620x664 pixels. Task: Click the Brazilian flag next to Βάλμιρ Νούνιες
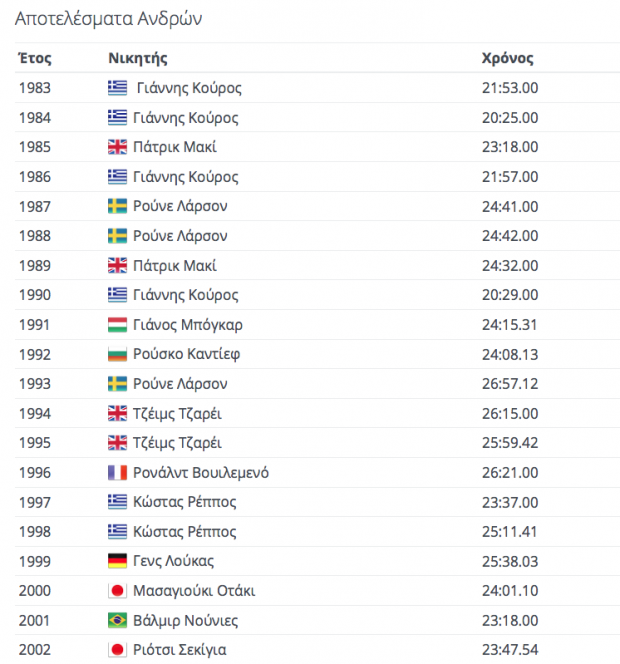117,621
